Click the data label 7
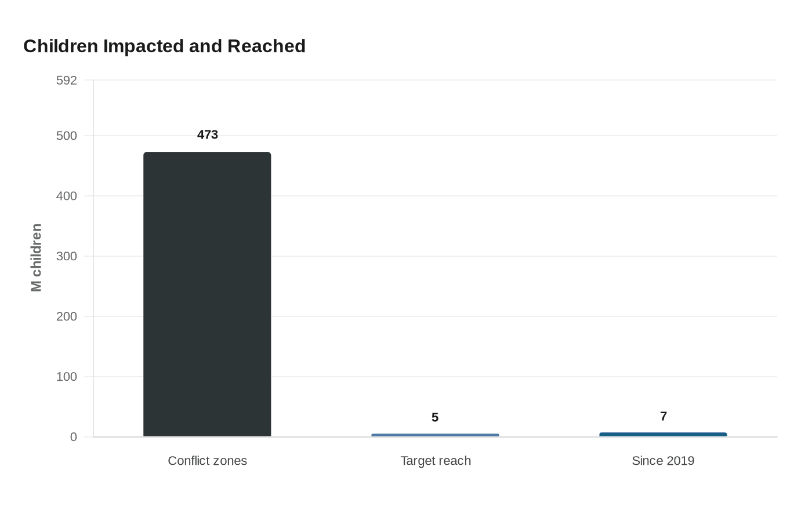The image size is (812, 510). click(x=664, y=416)
